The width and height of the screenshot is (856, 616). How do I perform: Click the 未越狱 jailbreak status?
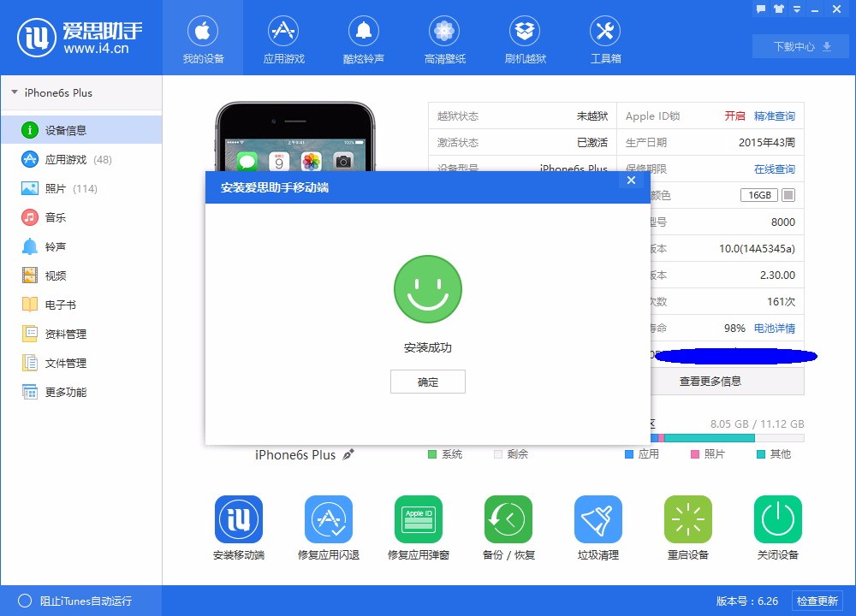point(592,115)
